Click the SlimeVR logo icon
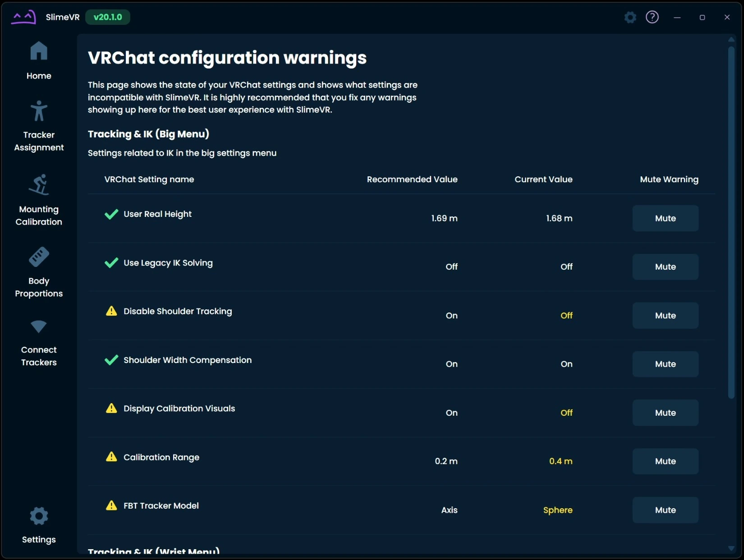 point(23,17)
